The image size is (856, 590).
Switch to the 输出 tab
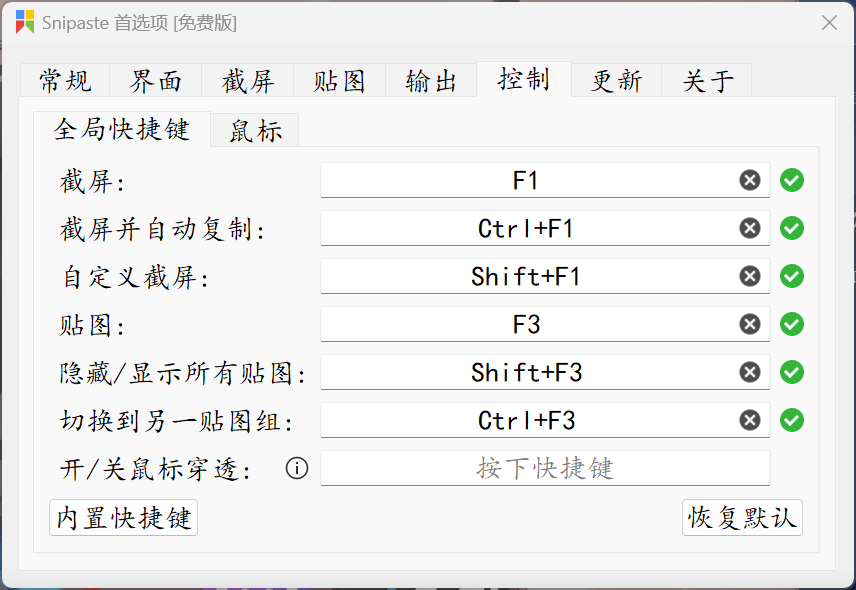click(x=430, y=80)
